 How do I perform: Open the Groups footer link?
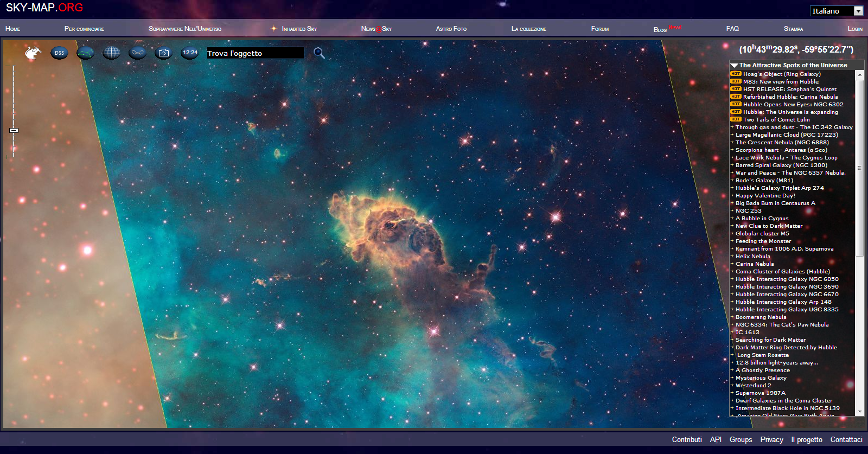click(x=741, y=439)
